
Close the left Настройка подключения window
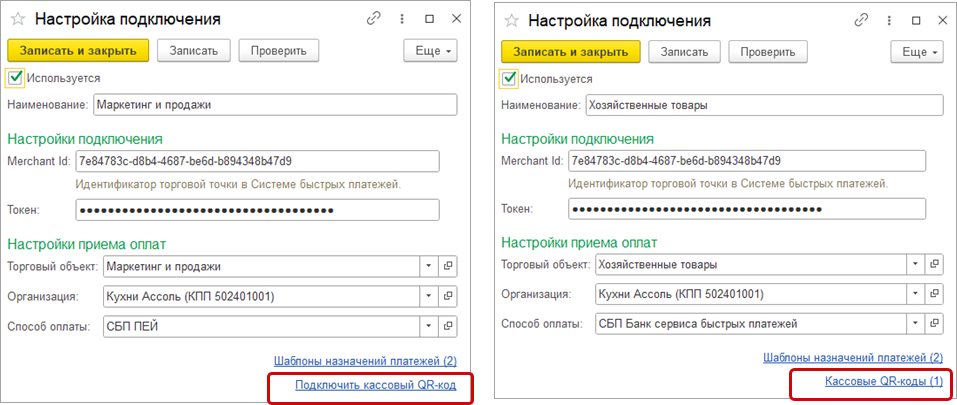pos(457,19)
